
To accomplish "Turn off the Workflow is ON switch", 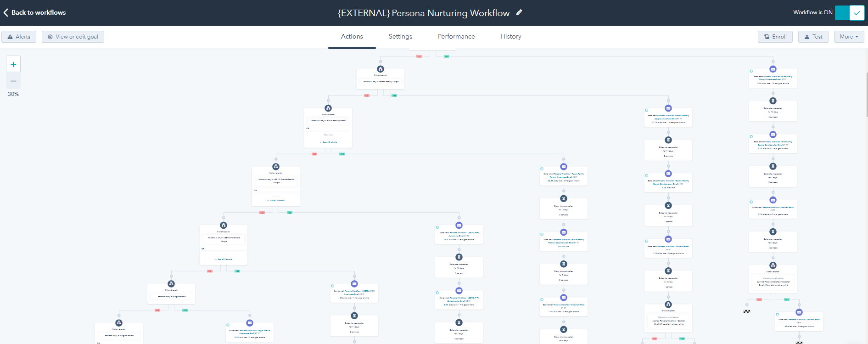I will 850,12.
